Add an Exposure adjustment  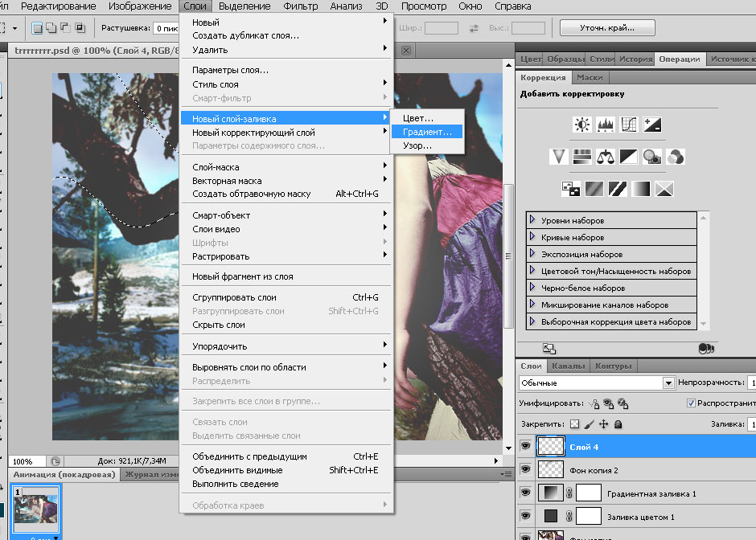point(652,125)
